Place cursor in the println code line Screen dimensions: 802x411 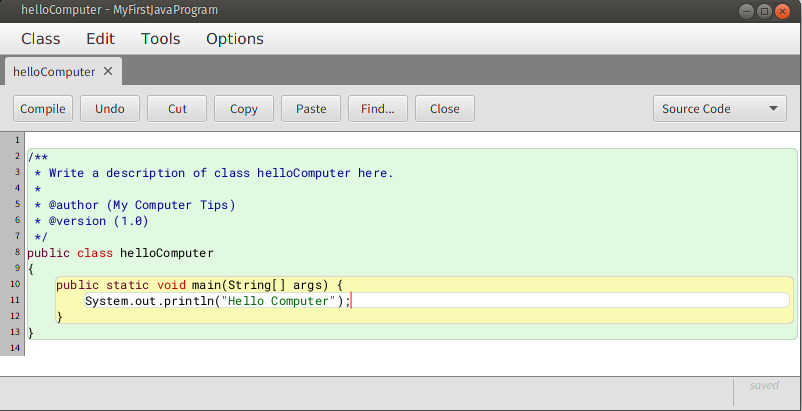pyautogui.click(x=437, y=301)
